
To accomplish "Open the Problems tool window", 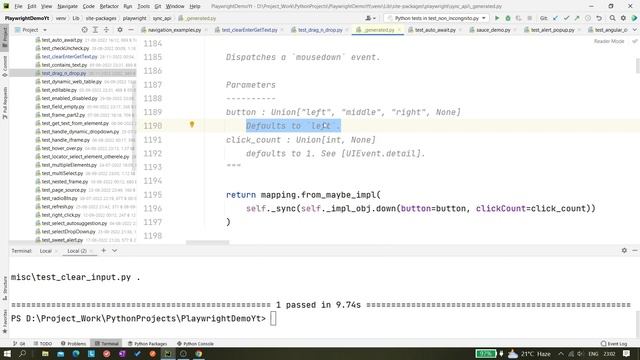I will coord(73,344).
